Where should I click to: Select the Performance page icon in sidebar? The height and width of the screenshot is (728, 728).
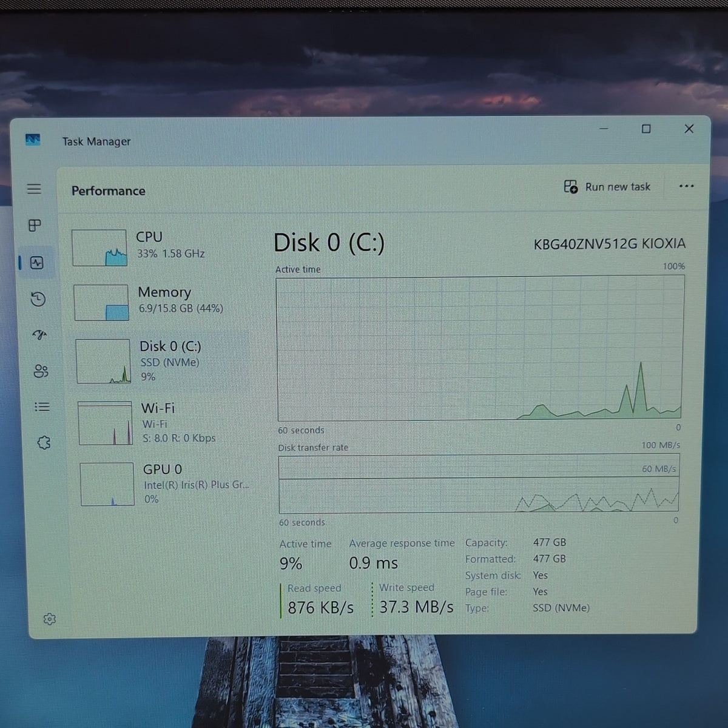(x=37, y=263)
